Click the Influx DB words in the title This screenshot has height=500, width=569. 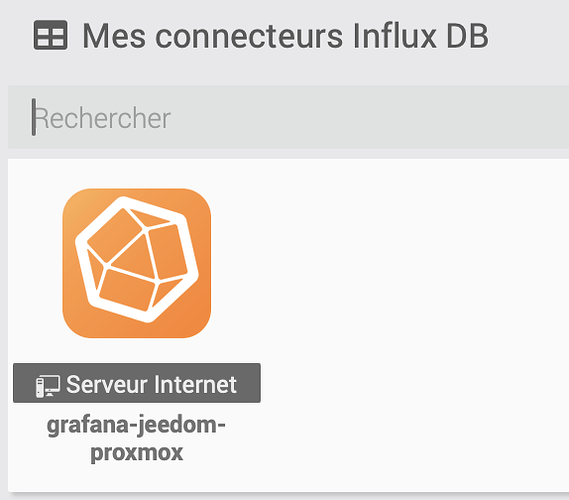(x=421, y=35)
